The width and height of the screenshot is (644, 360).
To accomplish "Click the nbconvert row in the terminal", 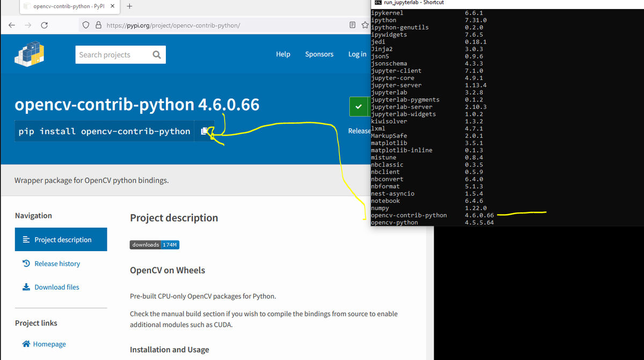I will [x=427, y=179].
